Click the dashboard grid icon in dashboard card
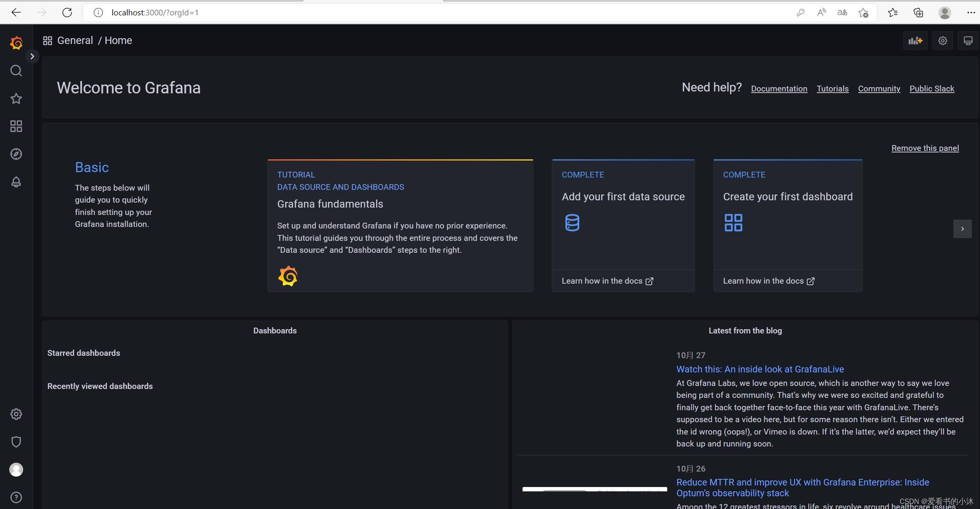Image resolution: width=980 pixels, height=509 pixels. (733, 223)
